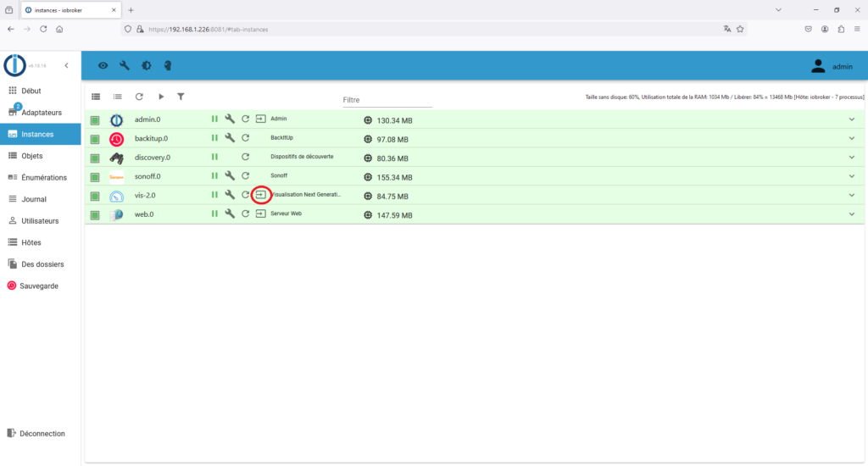This screenshot has height=466, width=868.
Task: Click the admin.0 green status indicator
Action: [x=95, y=120]
